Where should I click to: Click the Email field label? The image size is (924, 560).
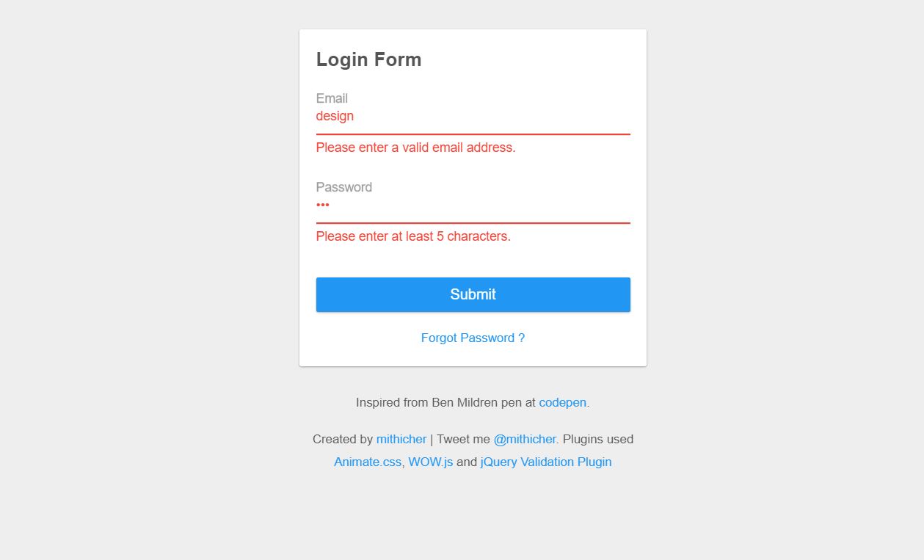click(332, 98)
